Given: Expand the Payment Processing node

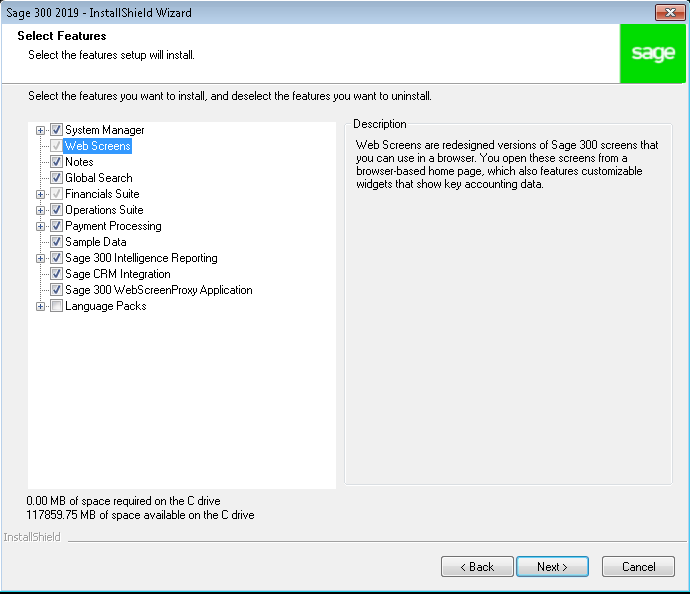Looking at the screenshot, I should click(x=40, y=227).
